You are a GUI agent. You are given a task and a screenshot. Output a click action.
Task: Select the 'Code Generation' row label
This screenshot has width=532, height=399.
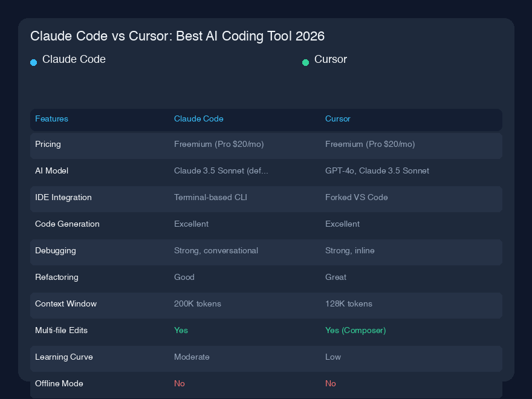[67, 224]
